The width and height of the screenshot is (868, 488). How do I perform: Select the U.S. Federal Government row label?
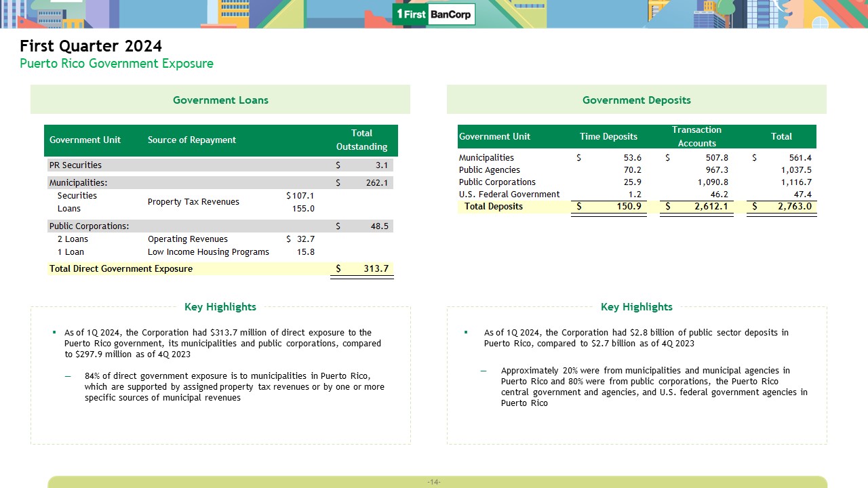pos(509,195)
